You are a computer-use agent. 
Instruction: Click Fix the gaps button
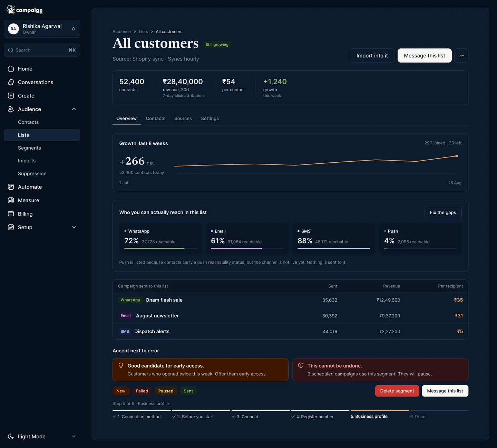[443, 212]
